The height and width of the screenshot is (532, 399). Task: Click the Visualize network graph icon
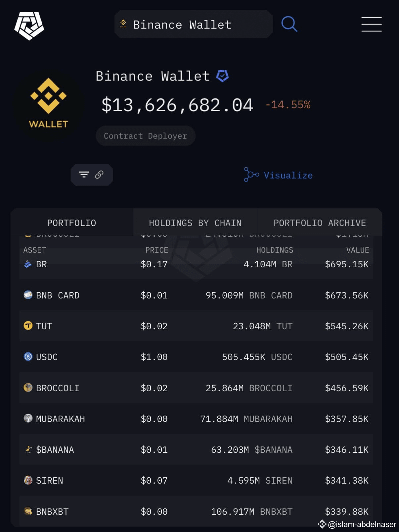[x=251, y=175]
